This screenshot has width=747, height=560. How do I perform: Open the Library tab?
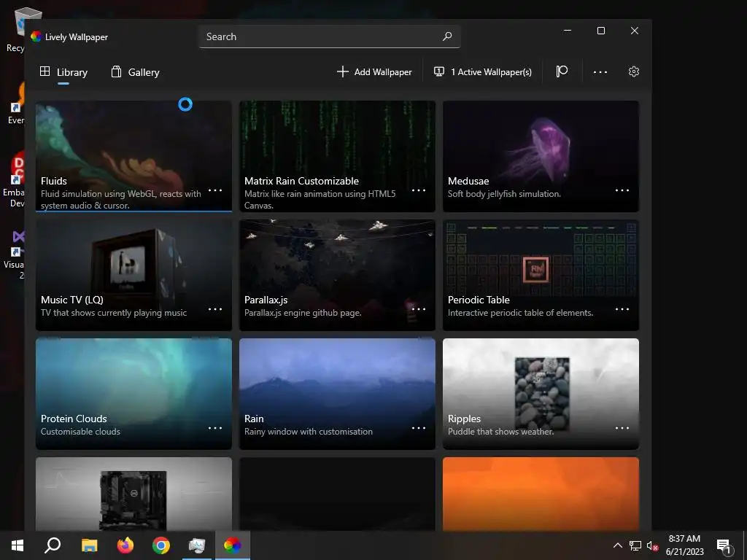click(63, 72)
